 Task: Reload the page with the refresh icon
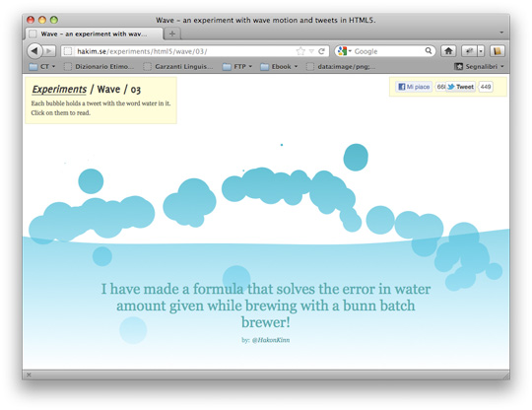pos(321,51)
